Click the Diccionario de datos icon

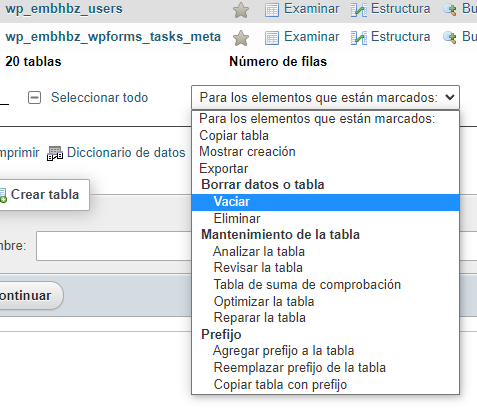coord(55,153)
